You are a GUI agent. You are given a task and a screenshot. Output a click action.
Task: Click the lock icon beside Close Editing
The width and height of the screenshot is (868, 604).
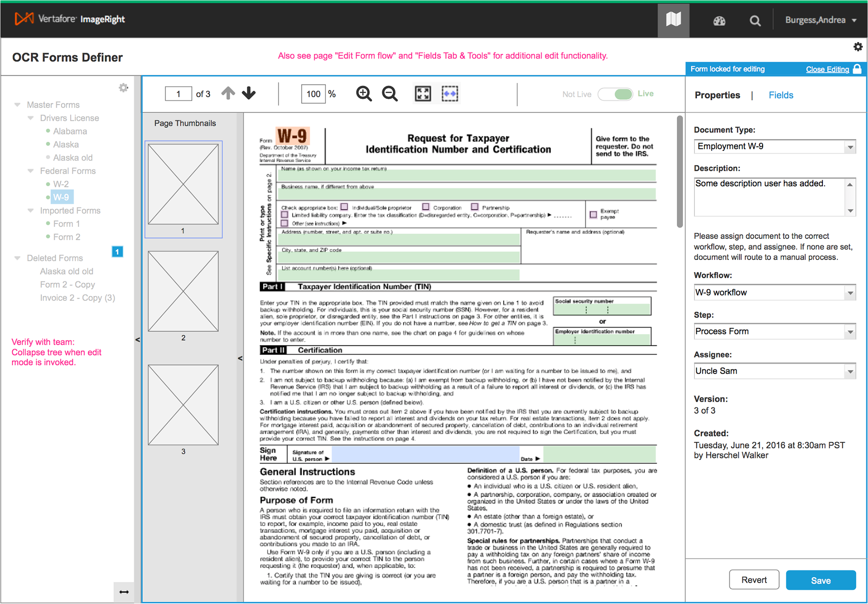tap(857, 69)
